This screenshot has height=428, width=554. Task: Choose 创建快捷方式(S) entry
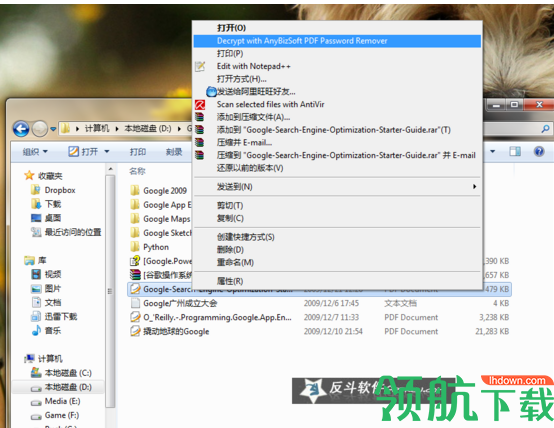point(337,237)
